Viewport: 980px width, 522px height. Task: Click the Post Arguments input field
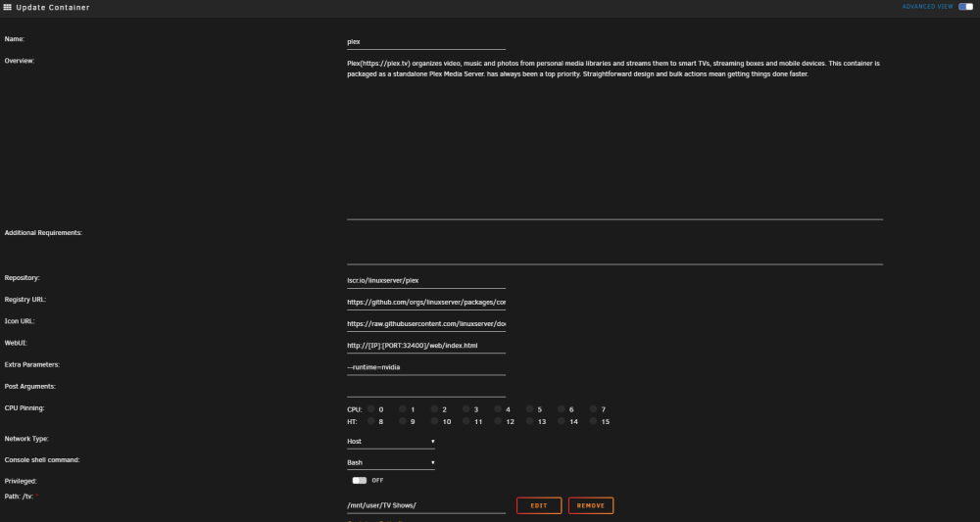click(426, 389)
